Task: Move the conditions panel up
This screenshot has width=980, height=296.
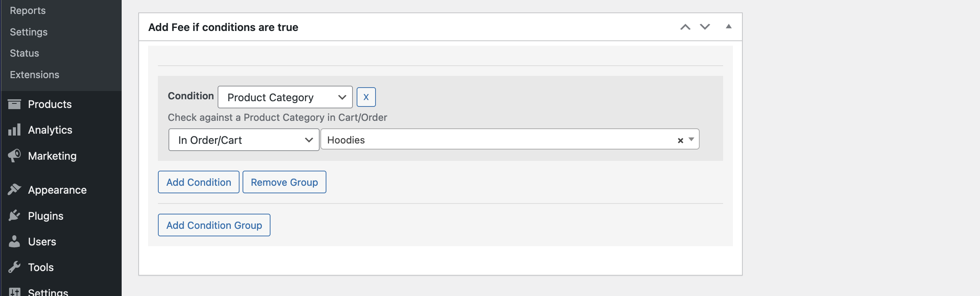Action: [x=685, y=27]
